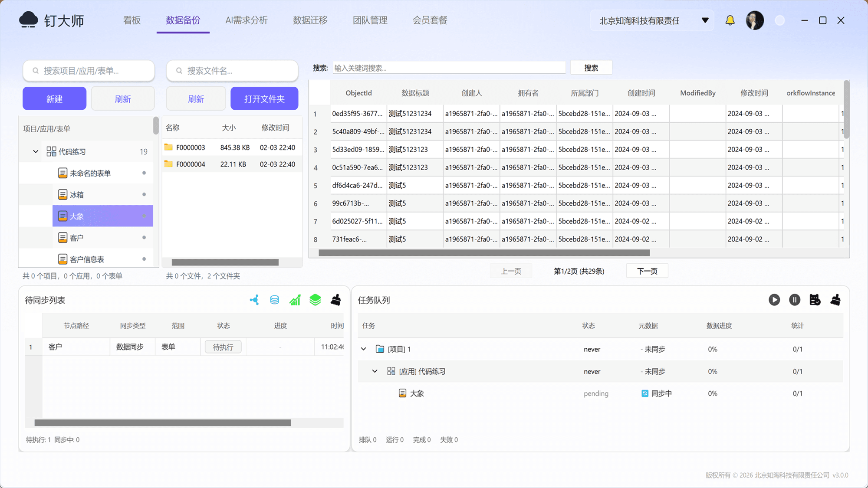
Task: Click the round light toggle beside avatar
Action: [x=780, y=20]
